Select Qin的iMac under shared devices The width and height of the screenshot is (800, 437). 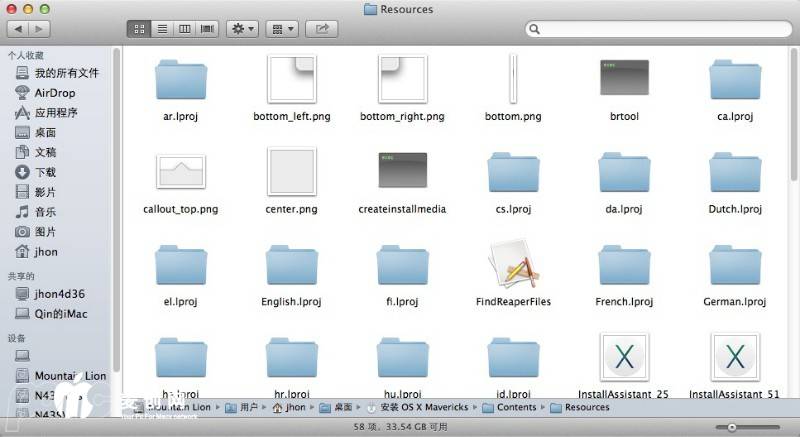click(x=60, y=313)
